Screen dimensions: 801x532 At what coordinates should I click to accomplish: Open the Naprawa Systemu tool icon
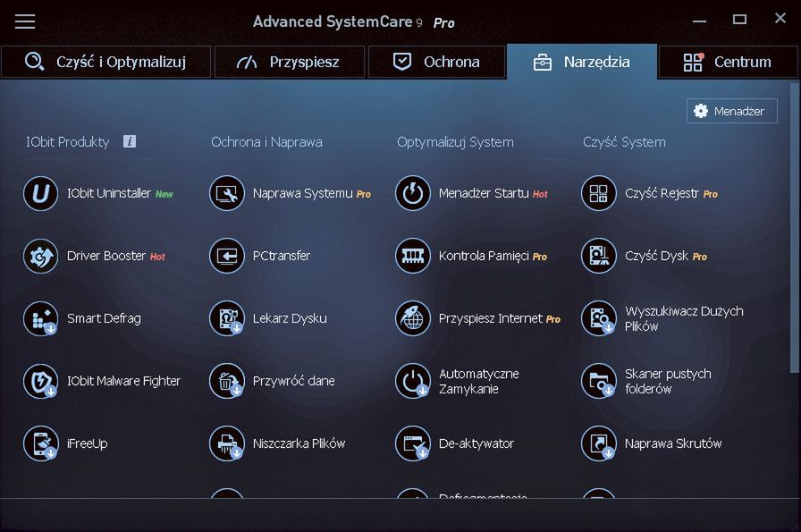click(227, 193)
